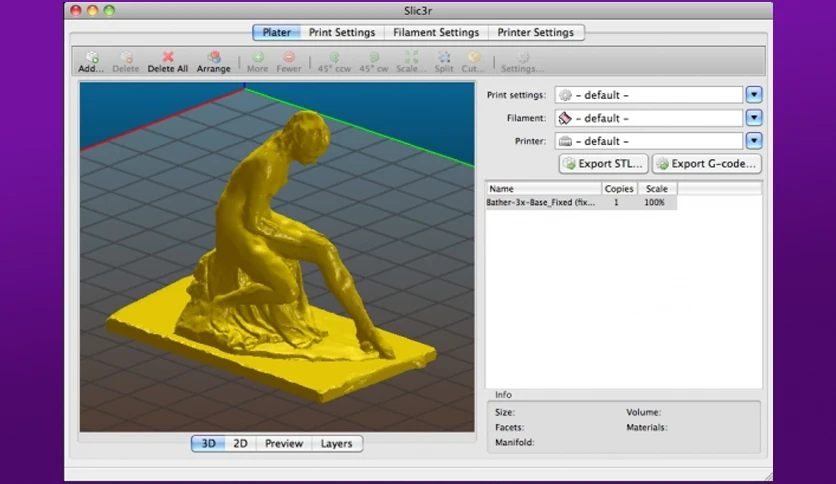Screen dimensions: 836x484
Task: Open object Settings toolbar icon
Action: tap(522, 57)
